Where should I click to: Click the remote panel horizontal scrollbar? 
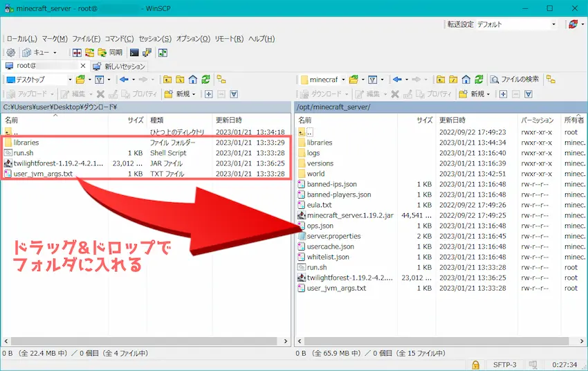pos(437,341)
